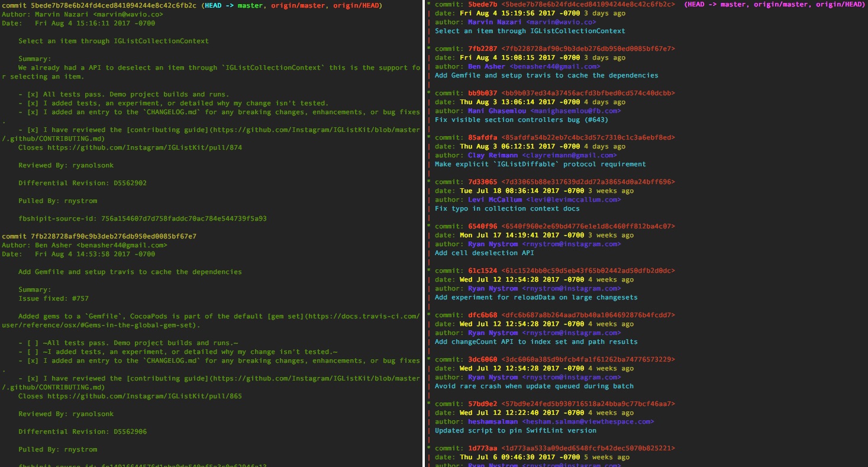Click short hash bb9b037
The height and width of the screenshot is (467, 868).
click(482, 93)
